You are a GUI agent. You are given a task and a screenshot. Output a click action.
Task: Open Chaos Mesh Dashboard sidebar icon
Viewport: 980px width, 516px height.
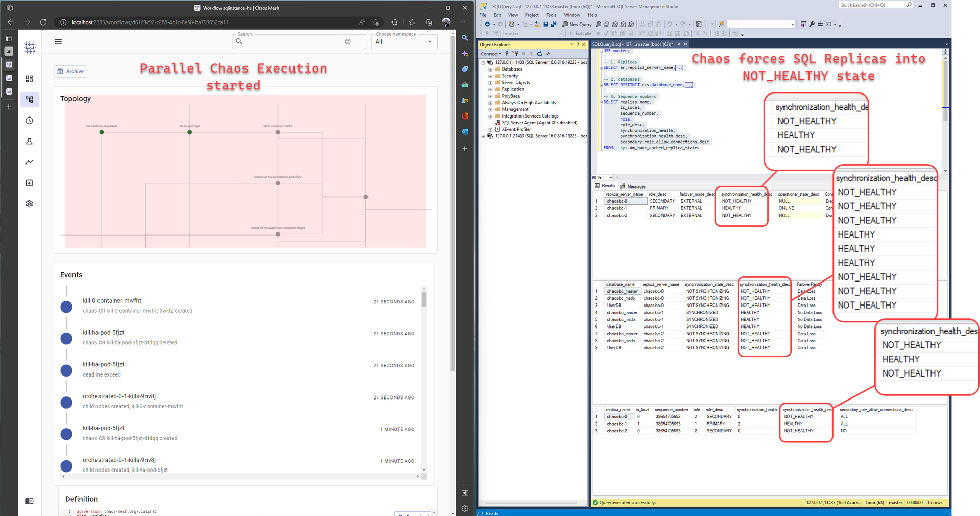[29, 79]
